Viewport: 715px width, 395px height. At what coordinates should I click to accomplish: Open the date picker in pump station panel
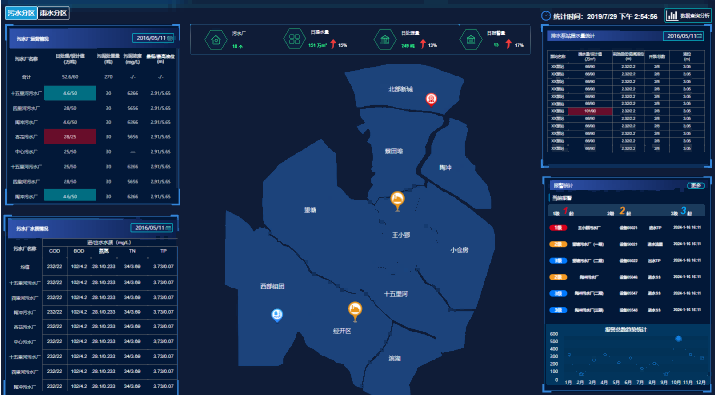point(684,36)
